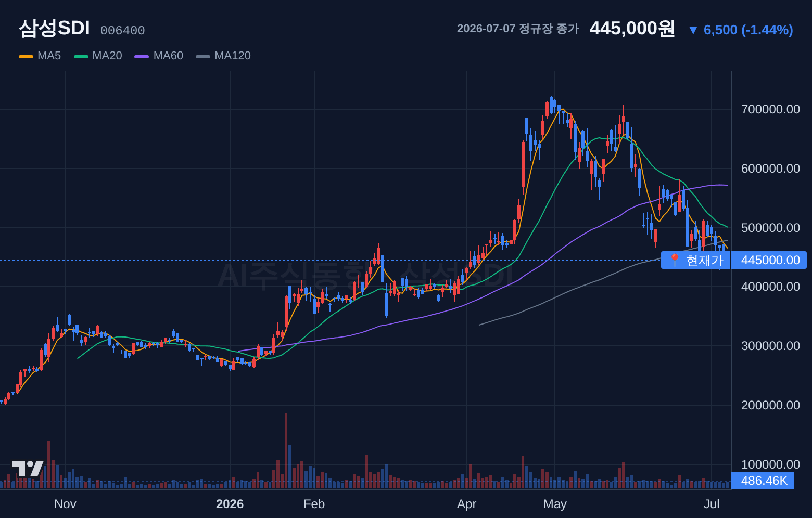Click the 006400 ticker code
The width and height of the screenshot is (812, 518).
coord(123,31)
